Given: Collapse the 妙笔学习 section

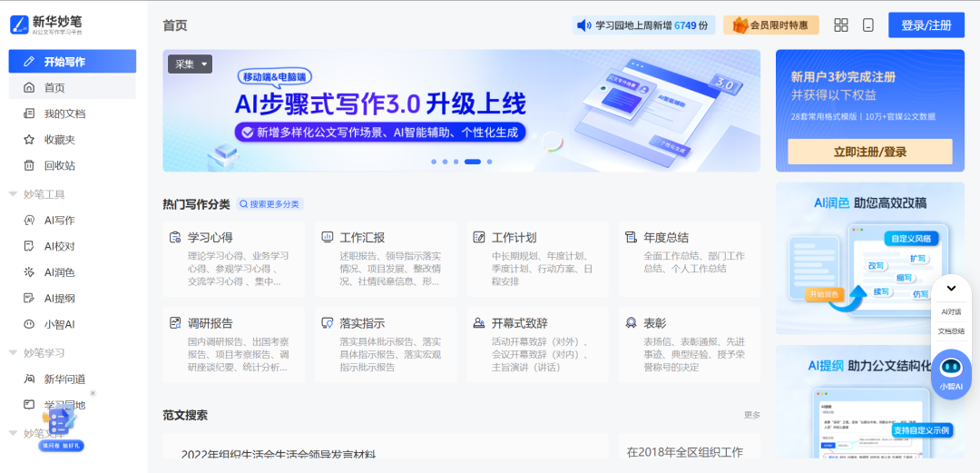Looking at the screenshot, I should [x=13, y=352].
